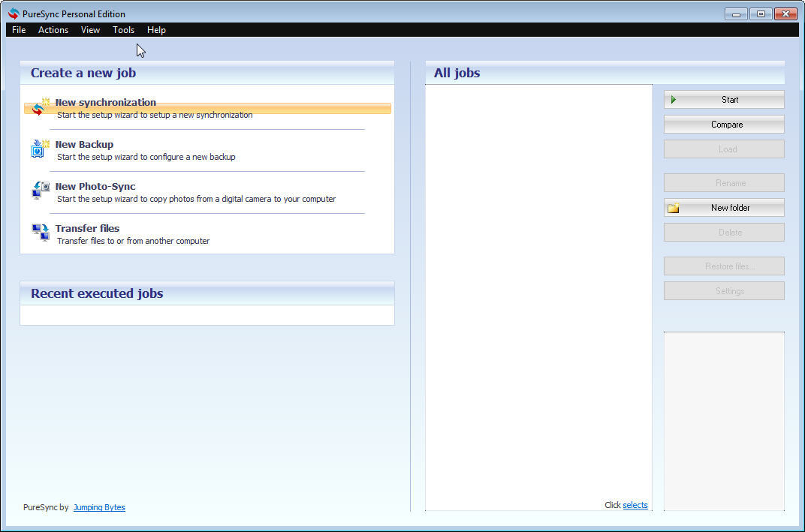Image resolution: width=805 pixels, height=532 pixels.
Task: Click the New Backup icon
Action: click(x=40, y=149)
